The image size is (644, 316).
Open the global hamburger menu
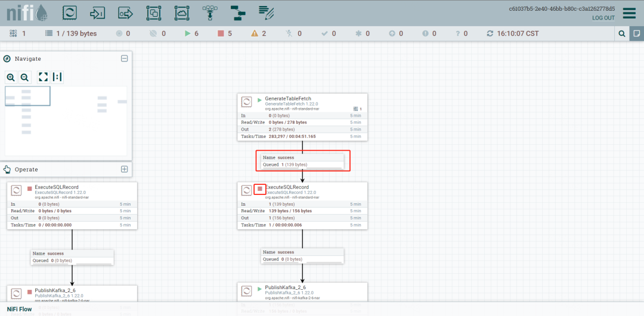pos(629,13)
